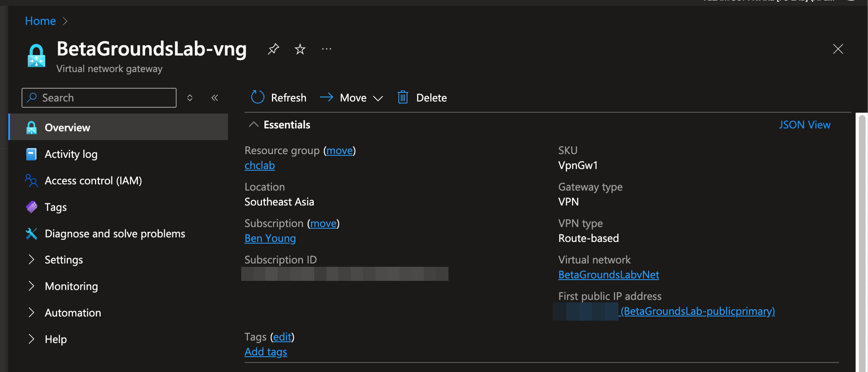Image resolution: width=868 pixels, height=372 pixels.
Task: Collapse the sidebar with double chevron
Action: click(215, 98)
